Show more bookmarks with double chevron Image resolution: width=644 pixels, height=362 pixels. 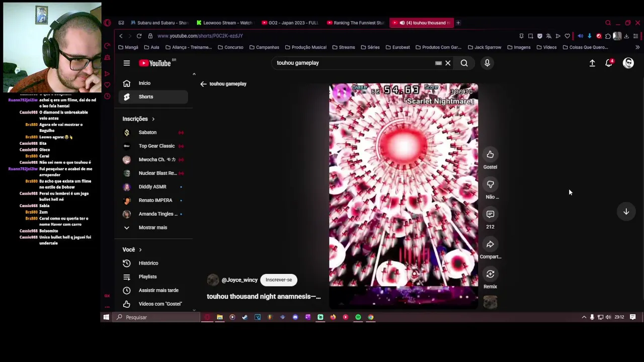(x=637, y=47)
